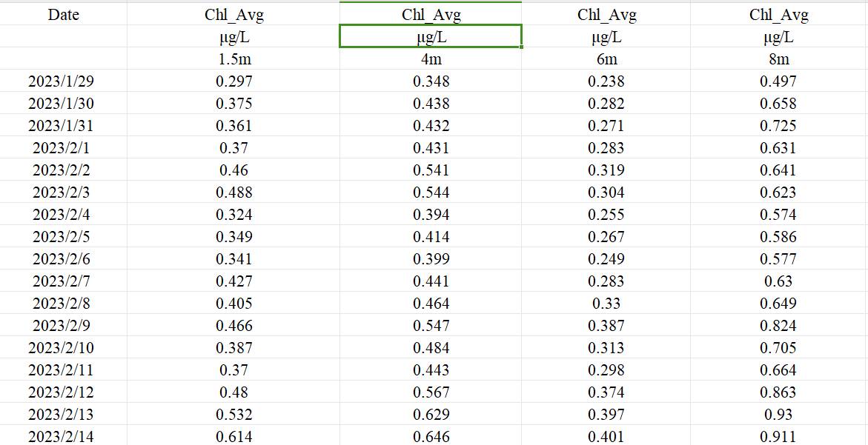Click the date cell 2023/2/7
Screen dimensions: 868x445
(62, 281)
